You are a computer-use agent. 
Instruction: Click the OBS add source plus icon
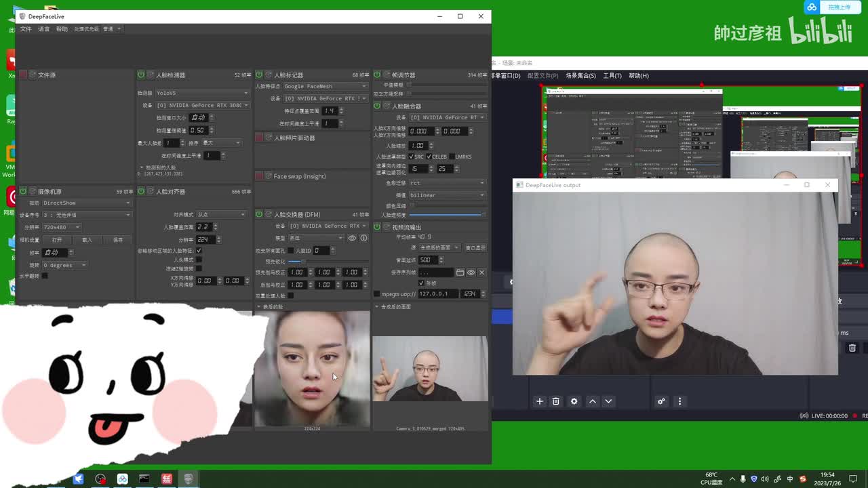540,401
